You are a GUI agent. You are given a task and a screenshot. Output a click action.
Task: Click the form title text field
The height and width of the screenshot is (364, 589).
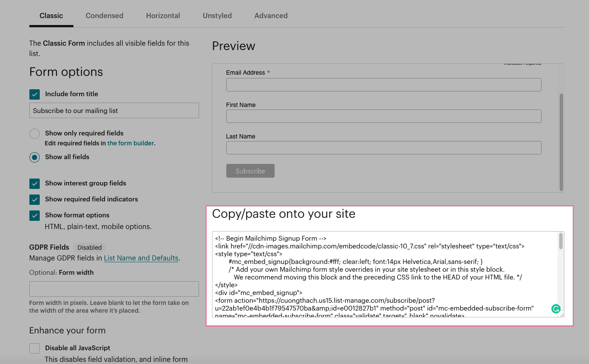pyautogui.click(x=114, y=110)
